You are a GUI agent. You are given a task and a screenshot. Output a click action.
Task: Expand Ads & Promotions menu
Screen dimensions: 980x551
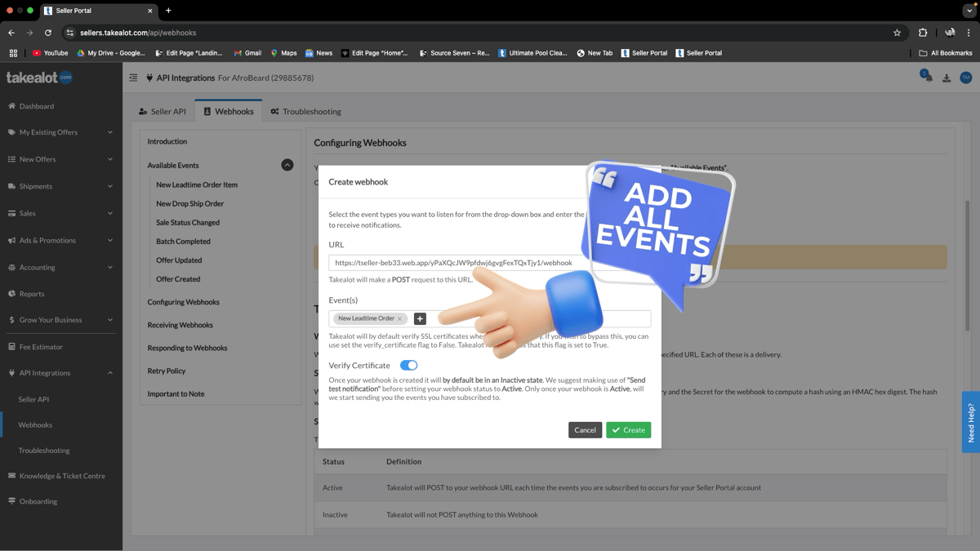(61, 240)
